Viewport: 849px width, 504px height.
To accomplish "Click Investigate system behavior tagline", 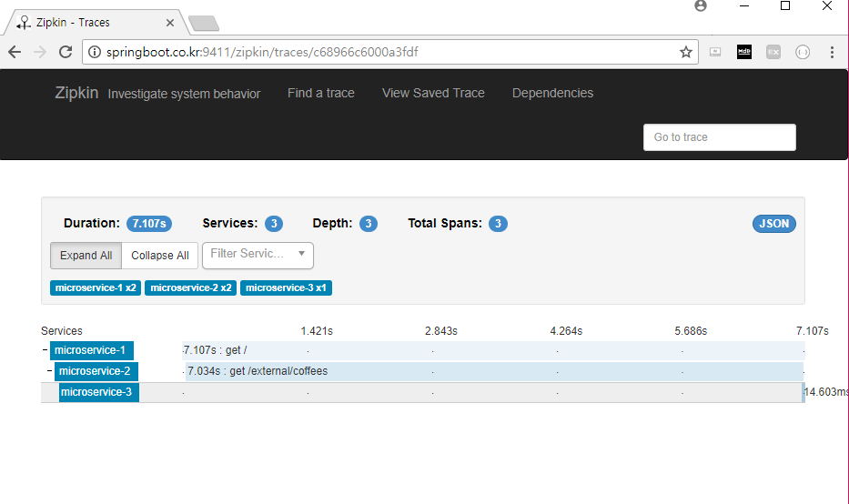I will coord(184,94).
